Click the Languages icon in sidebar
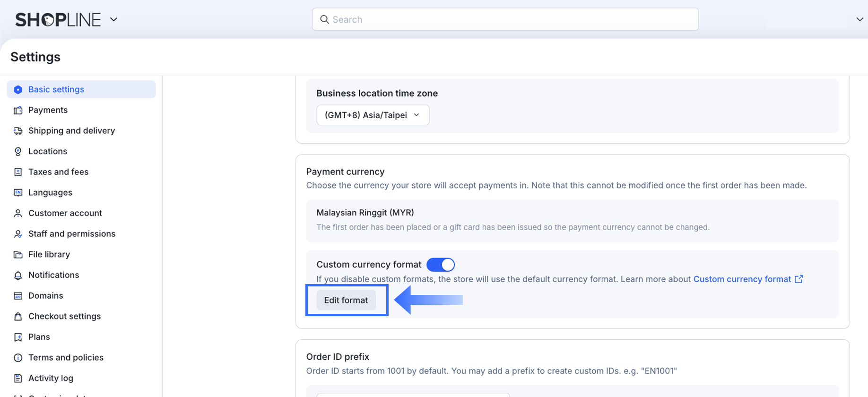The image size is (868, 397). 18,192
